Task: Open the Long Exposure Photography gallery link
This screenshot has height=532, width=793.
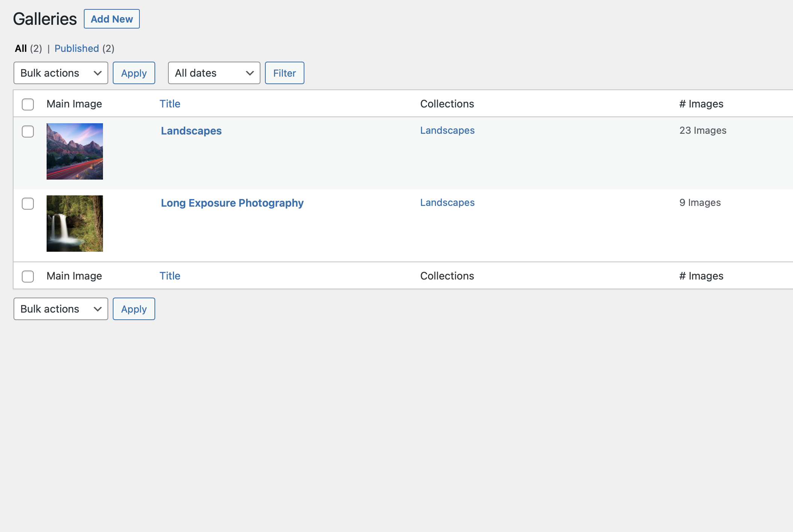Action: 232,203
